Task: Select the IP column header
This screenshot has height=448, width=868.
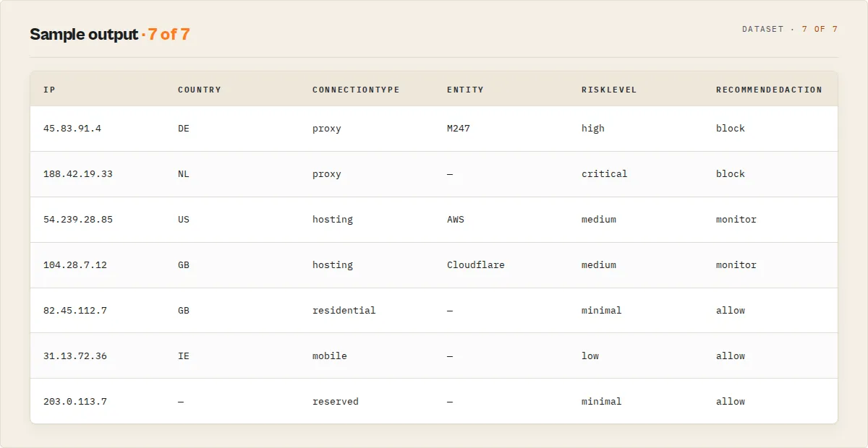Action: (49, 90)
